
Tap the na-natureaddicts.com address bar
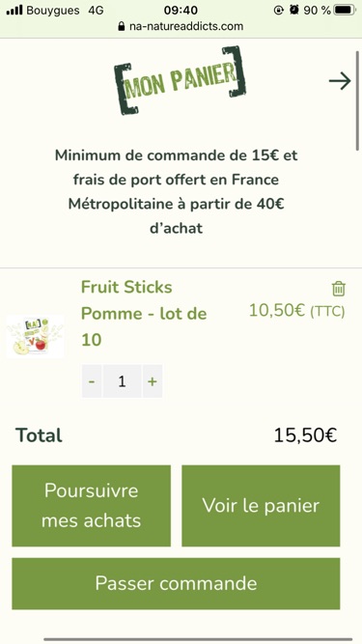tap(181, 26)
